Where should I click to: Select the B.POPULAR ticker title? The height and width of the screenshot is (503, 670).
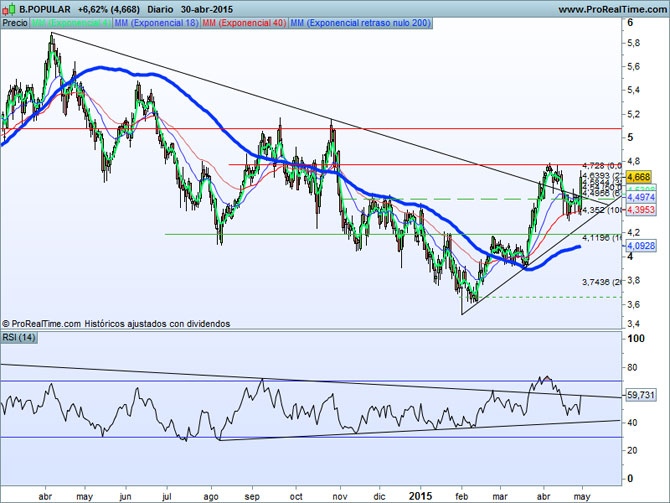pos(45,9)
